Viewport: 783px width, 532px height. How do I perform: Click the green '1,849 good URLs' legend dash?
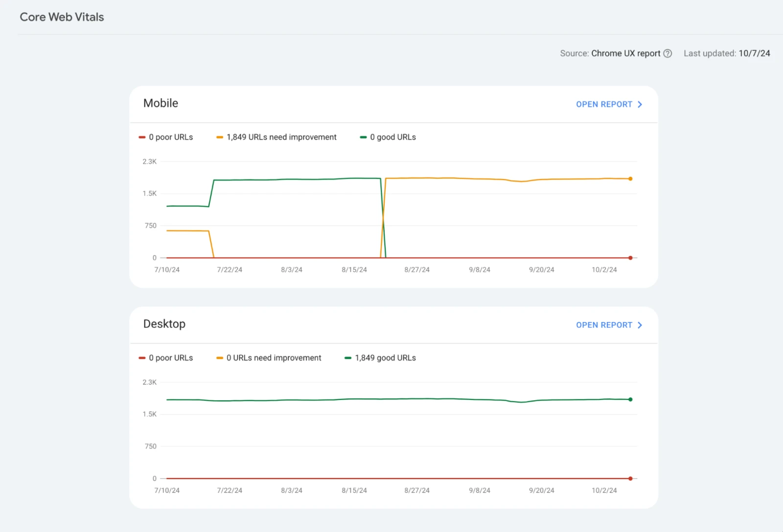[x=348, y=358]
